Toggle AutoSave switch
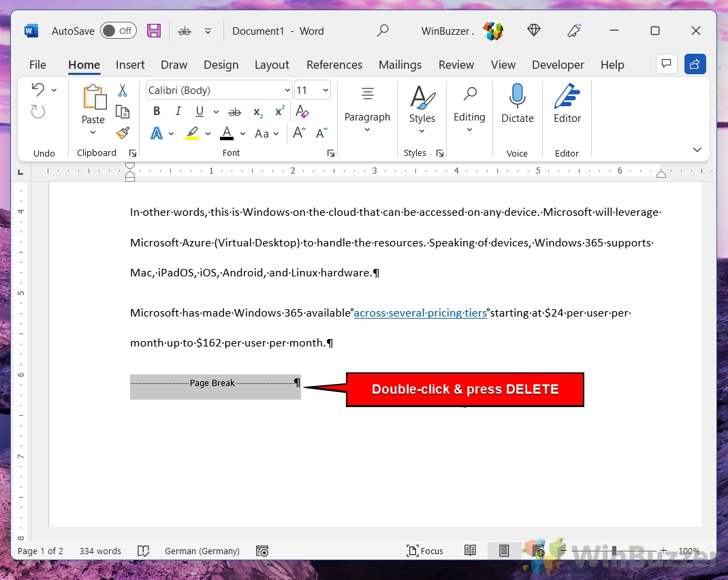 118,31
